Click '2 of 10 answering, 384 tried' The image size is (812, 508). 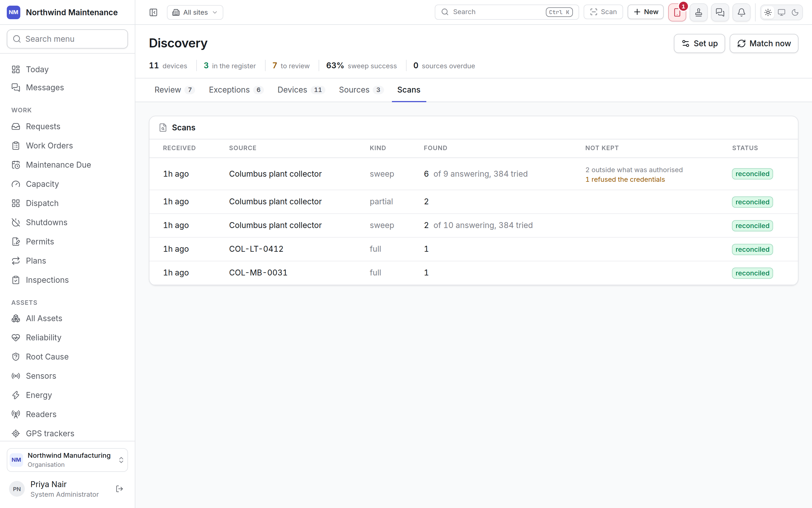478,225
